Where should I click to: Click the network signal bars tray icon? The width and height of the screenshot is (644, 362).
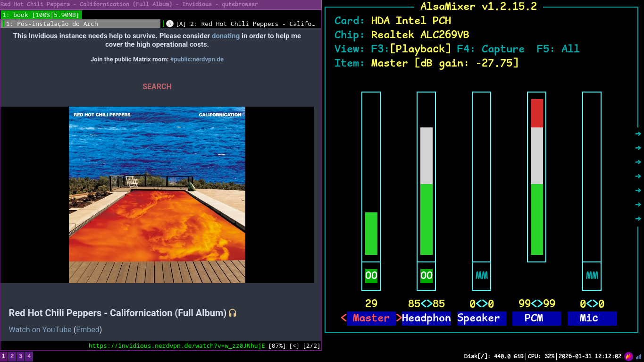pos(638,356)
